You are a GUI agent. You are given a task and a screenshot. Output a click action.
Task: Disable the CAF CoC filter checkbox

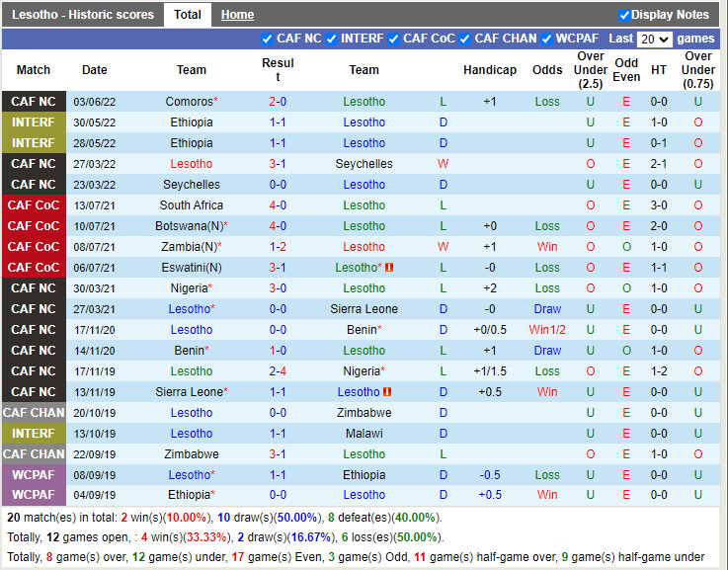point(393,40)
